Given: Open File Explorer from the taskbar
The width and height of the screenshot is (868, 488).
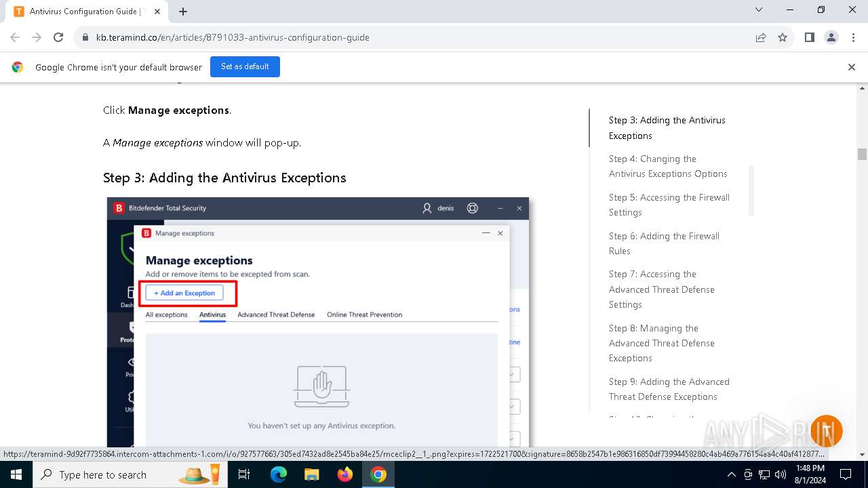Looking at the screenshot, I should coord(311,474).
